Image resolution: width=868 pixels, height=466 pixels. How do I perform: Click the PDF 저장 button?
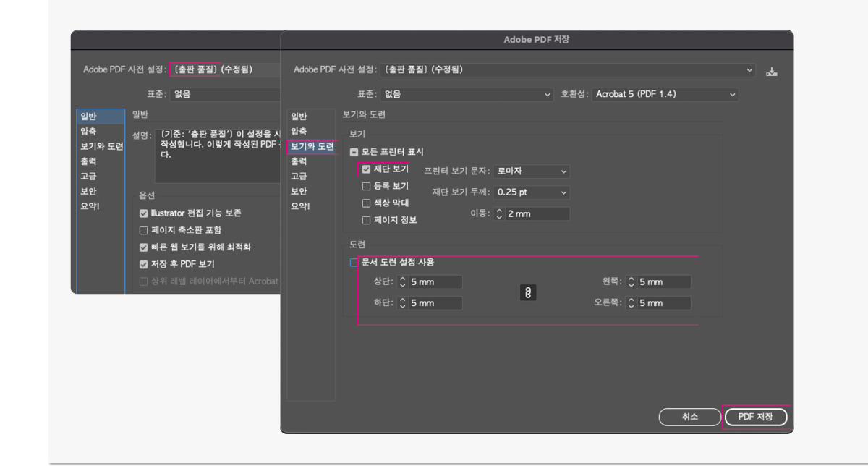(x=755, y=417)
